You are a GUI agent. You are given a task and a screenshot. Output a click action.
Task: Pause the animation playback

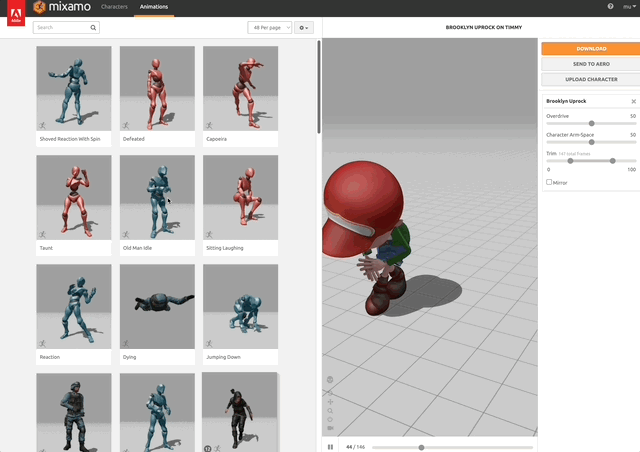(x=330, y=447)
